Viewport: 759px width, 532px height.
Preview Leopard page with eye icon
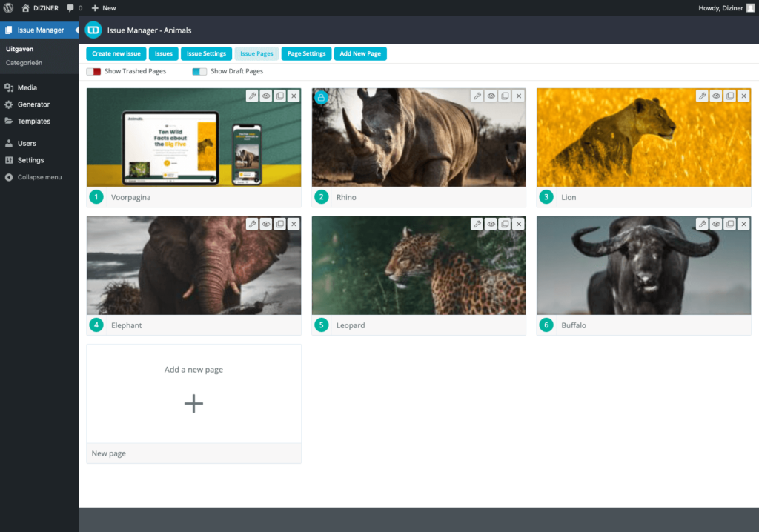coord(491,224)
